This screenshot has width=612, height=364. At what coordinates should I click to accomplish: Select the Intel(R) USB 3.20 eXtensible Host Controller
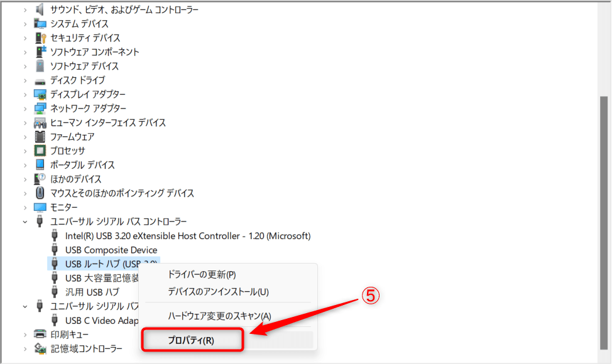(188, 236)
